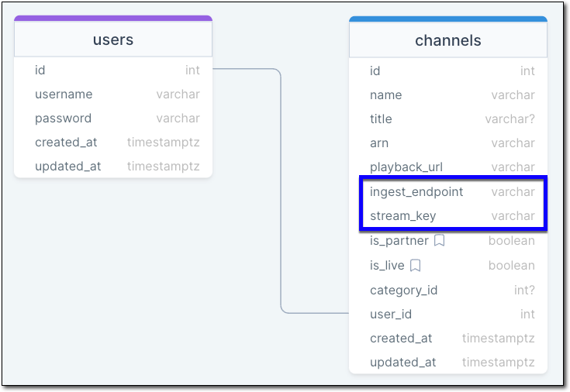Click updated_at row in users table

click(113, 166)
